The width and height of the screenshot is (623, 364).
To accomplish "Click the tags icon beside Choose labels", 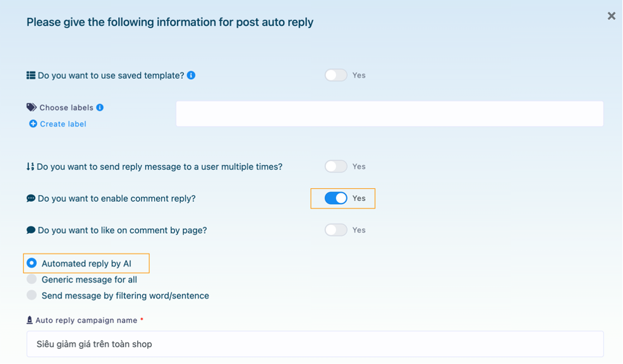I will point(32,107).
